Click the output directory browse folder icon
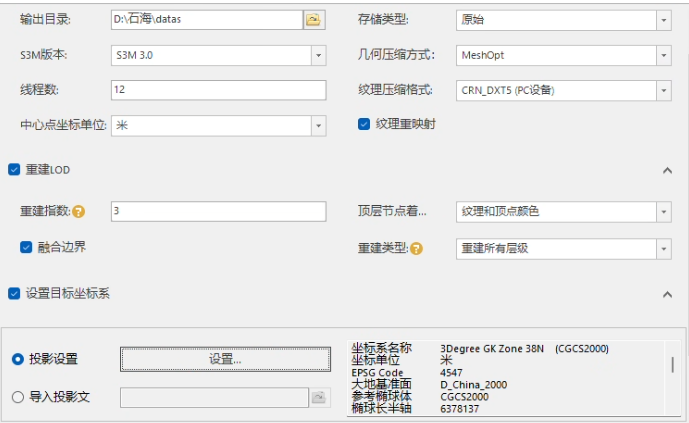The height and width of the screenshot is (423, 689). point(315,19)
